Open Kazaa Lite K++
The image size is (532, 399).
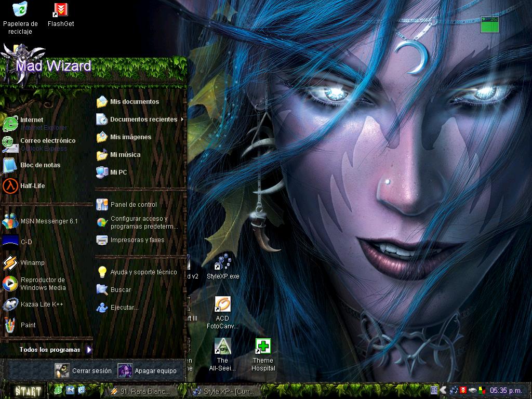[47, 304]
